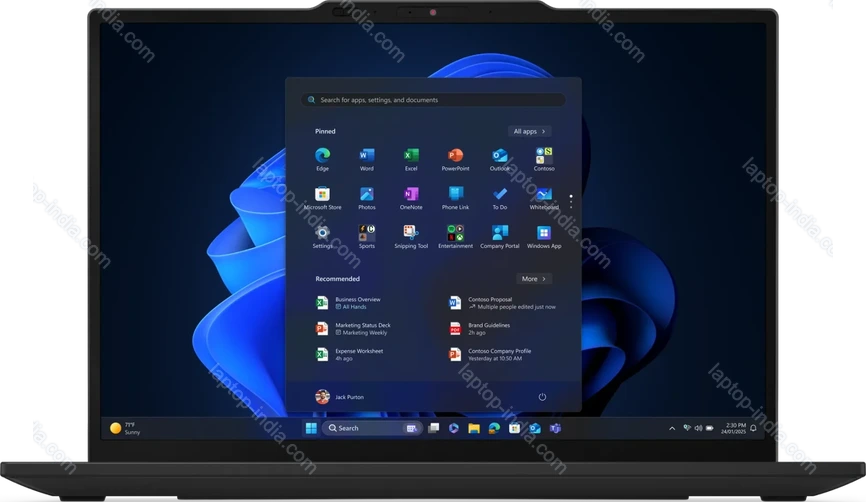This screenshot has height=502, width=866.
Task: Open the weather widget showing Sunny
Action: 126,428
